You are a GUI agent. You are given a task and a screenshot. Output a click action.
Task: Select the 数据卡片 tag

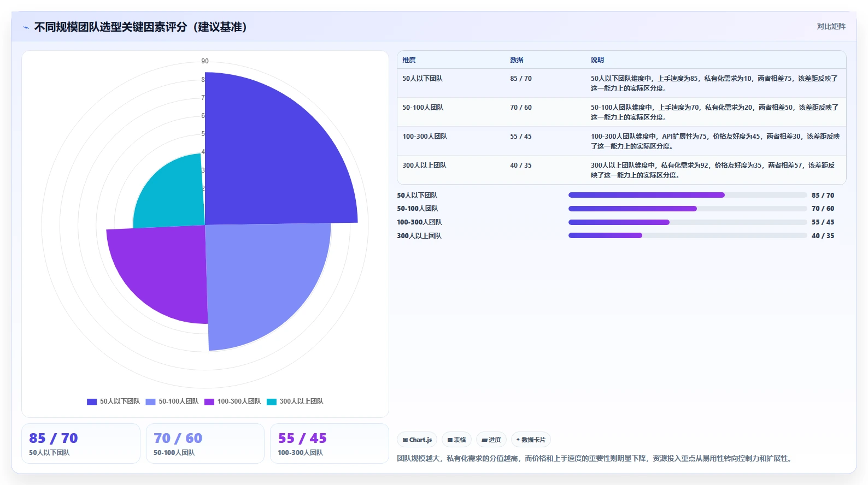click(531, 440)
